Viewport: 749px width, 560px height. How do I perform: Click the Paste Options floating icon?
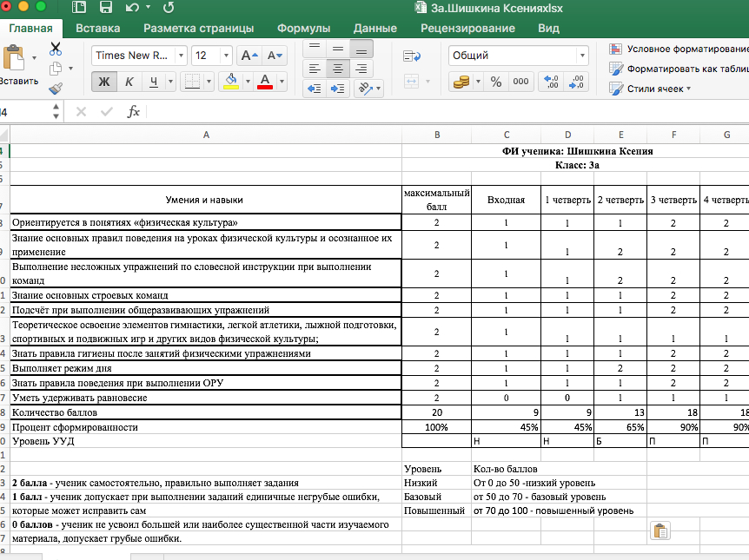point(660,530)
